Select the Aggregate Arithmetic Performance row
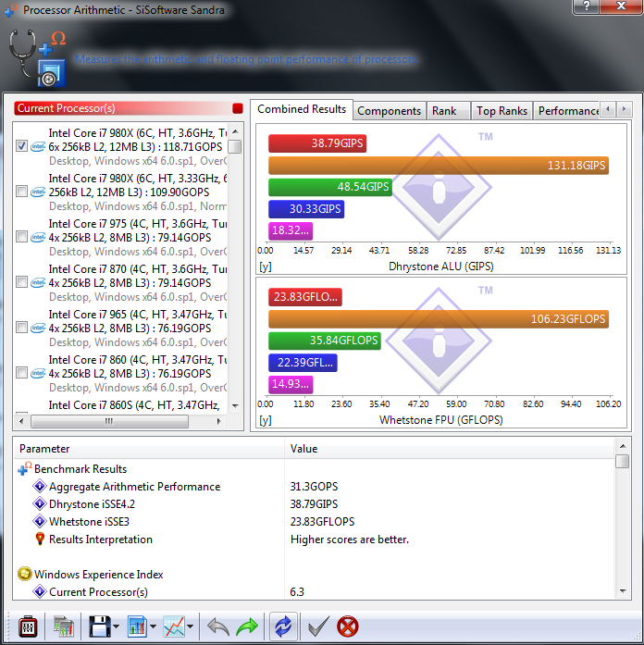Viewport: 644px width, 645px height. tap(315, 486)
